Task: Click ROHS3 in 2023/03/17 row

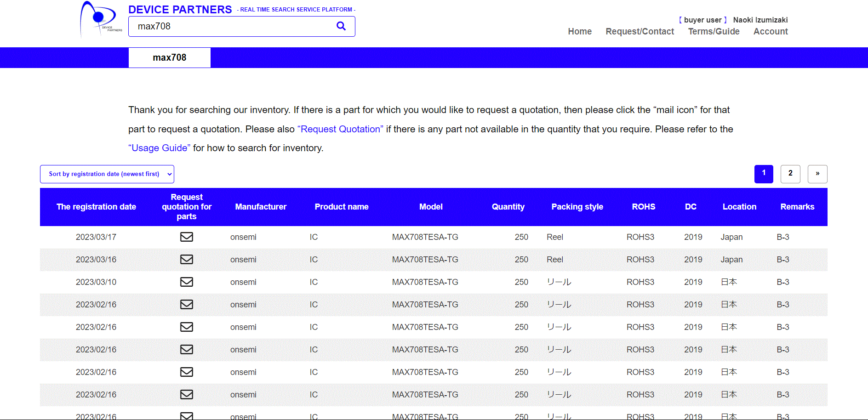Action: (x=640, y=237)
